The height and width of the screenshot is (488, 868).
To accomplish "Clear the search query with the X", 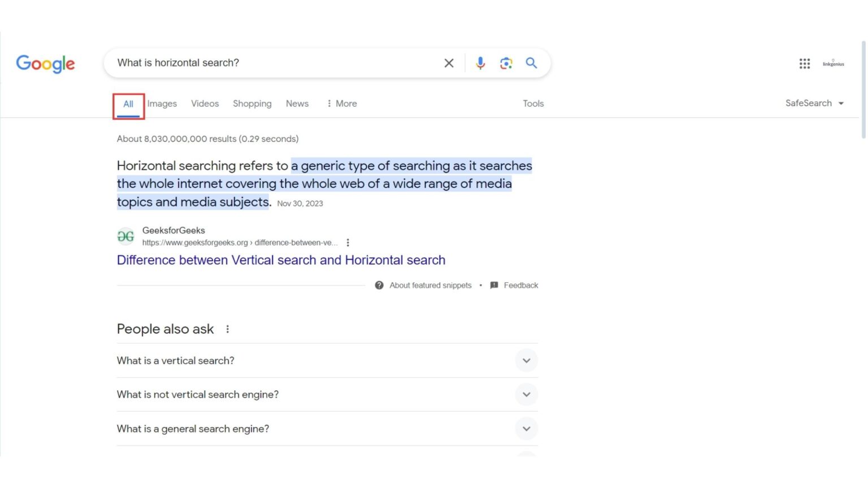I will [449, 63].
